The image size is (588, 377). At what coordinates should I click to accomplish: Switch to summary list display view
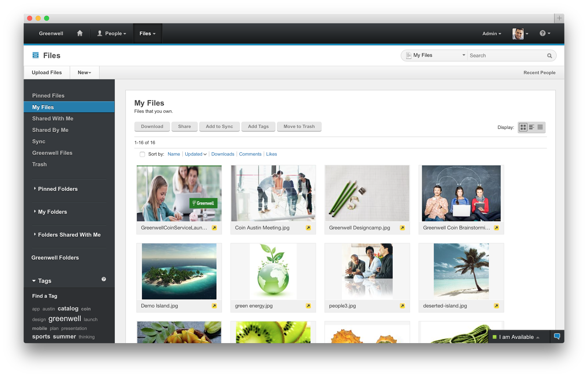[532, 127]
